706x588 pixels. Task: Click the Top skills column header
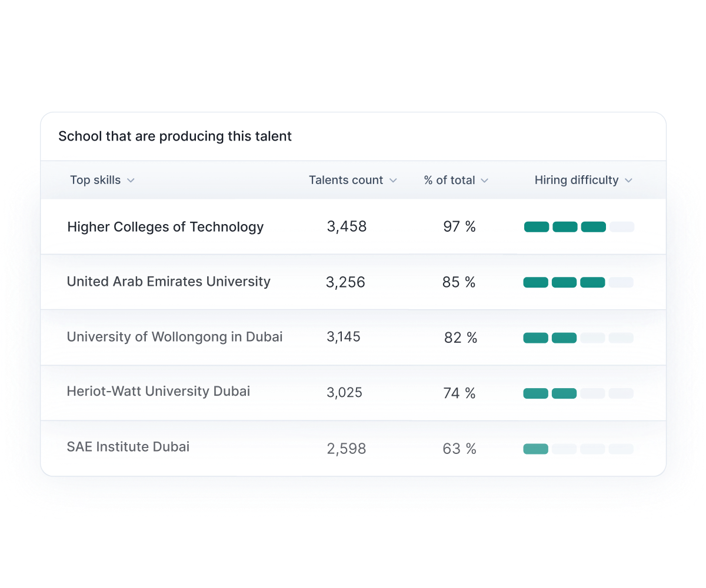[95, 181]
